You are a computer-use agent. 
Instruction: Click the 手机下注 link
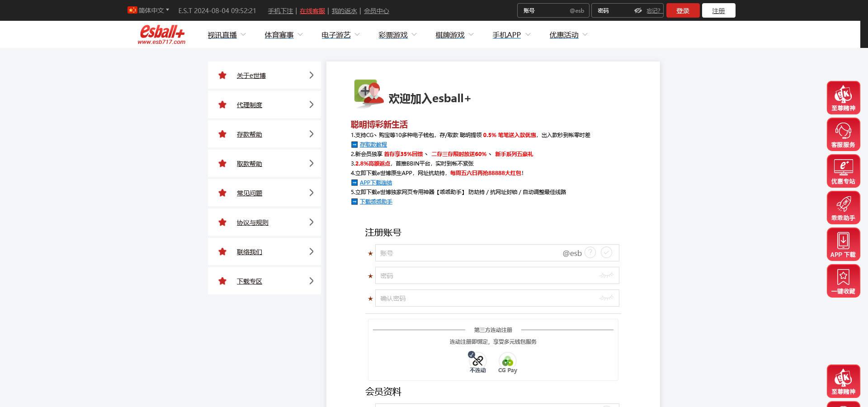click(280, 11)
